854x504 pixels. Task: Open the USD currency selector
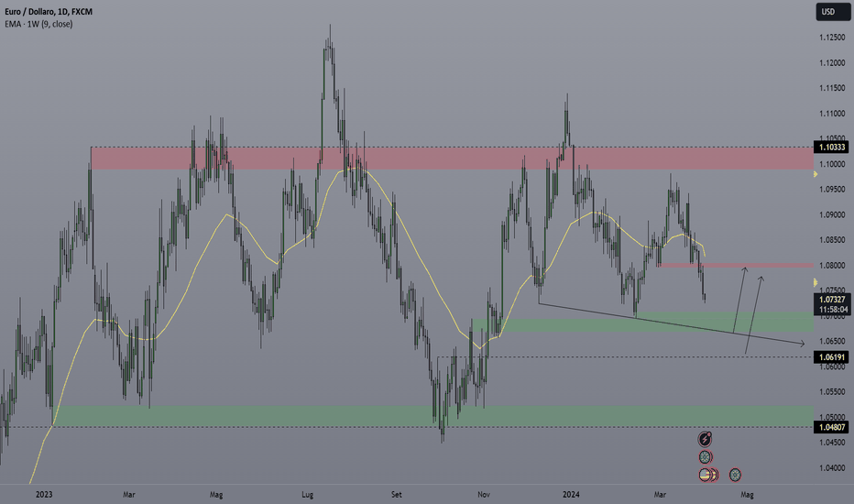828,12
